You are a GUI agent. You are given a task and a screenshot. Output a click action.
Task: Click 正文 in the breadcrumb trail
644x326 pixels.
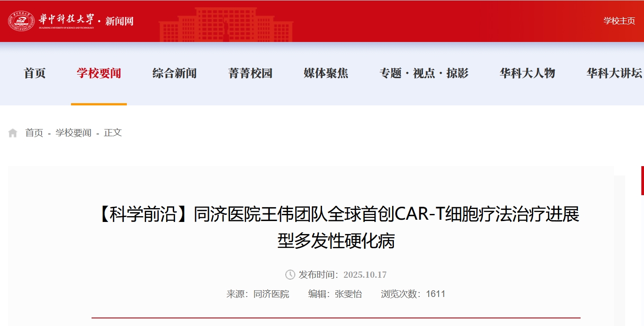113,133
